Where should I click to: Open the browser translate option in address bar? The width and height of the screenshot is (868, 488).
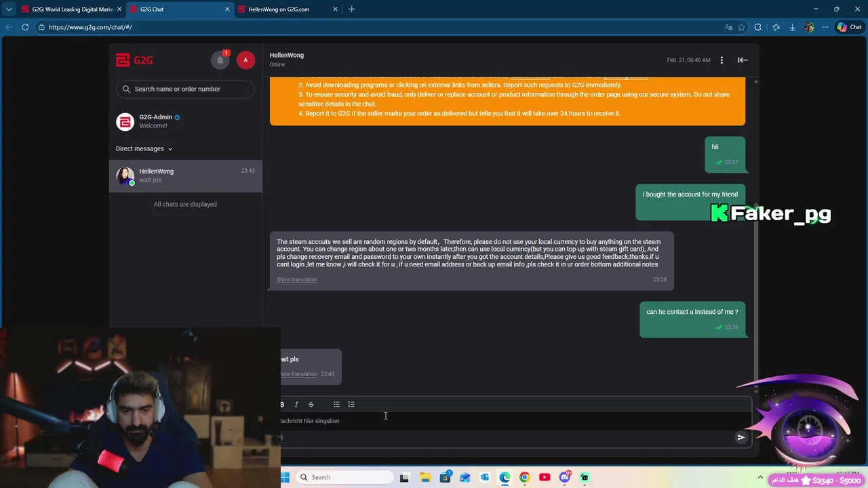point(728,27)
